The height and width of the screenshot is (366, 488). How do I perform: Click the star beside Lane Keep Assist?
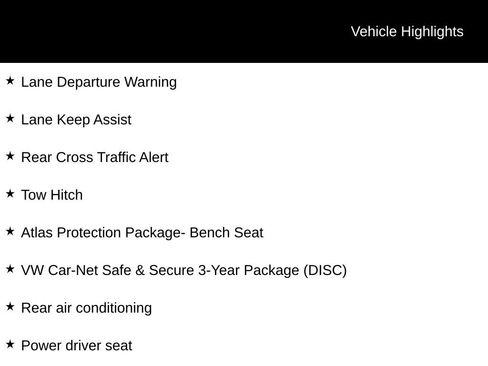[10, 118]
